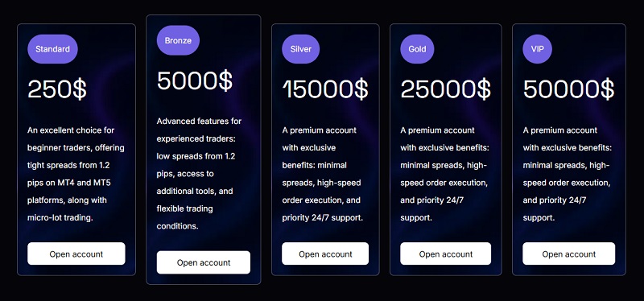Open account for the Standard plan

tap(76, 254)
